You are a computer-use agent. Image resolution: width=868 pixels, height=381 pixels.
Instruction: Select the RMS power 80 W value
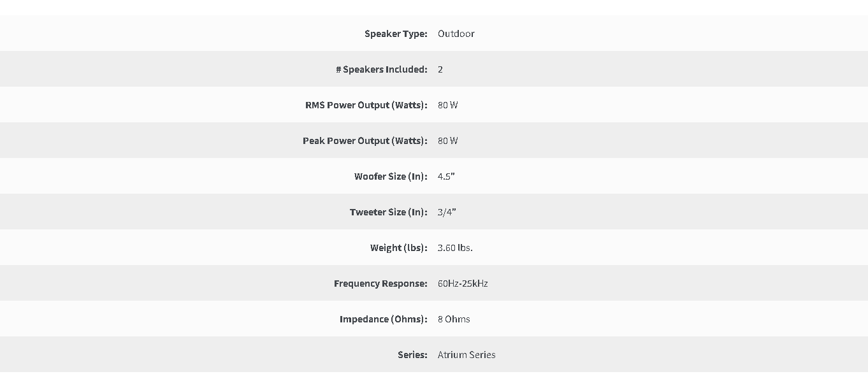(448, 105)
